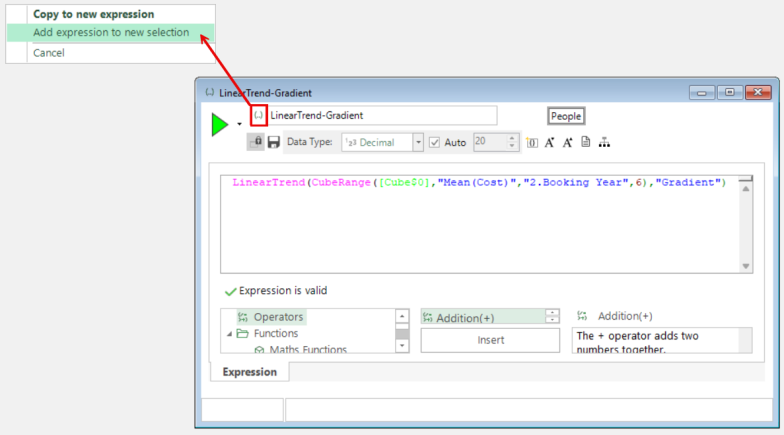
Task: Select Operators in the tree list
Action: [278, 317]
